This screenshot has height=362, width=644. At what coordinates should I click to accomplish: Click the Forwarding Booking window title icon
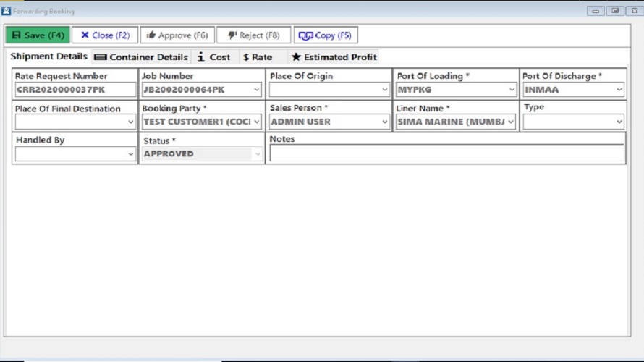7,11
